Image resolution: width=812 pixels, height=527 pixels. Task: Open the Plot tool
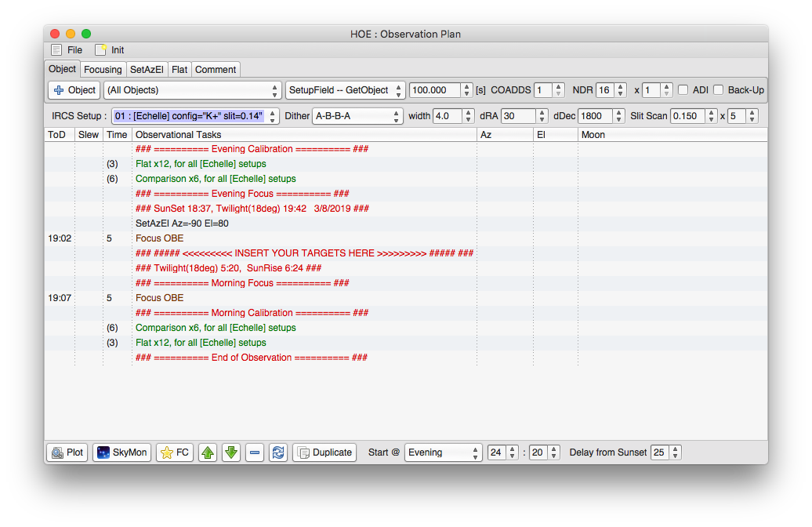(x=67, y=452)
